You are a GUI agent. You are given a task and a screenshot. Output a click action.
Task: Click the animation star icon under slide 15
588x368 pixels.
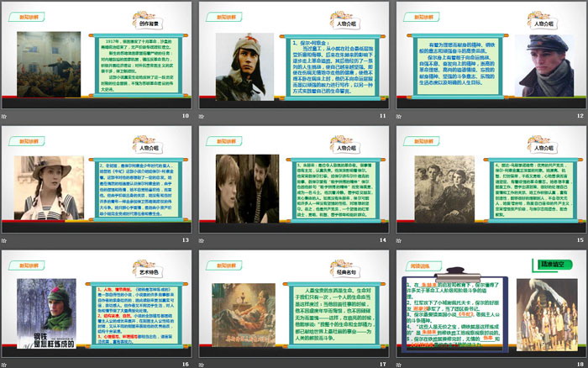[399, 240]
